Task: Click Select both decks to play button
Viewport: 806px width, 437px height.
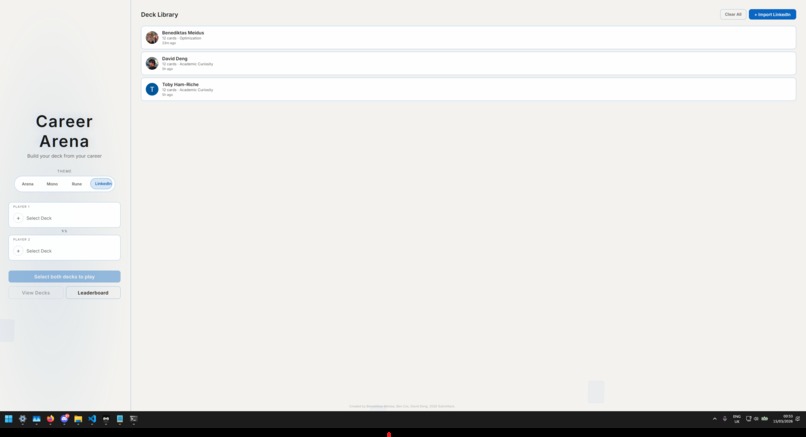Action: coord(64,277)
